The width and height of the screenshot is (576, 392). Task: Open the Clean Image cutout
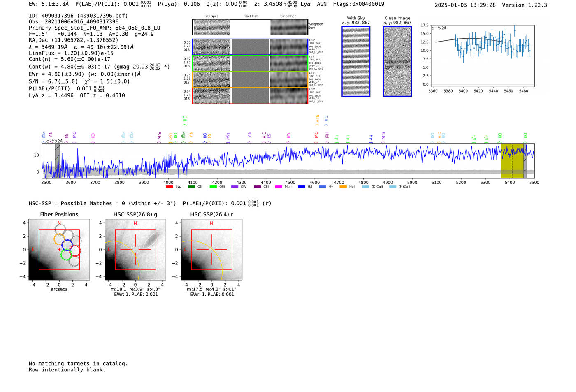click(x=397, y=61)
